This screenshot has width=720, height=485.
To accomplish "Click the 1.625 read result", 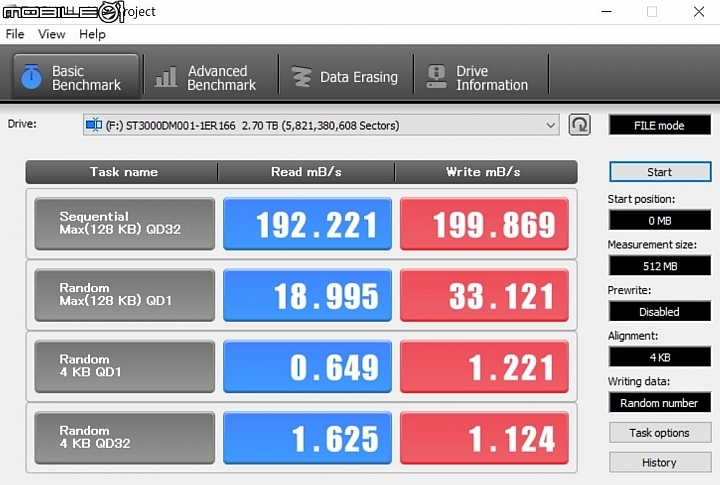I will pyautogui.click(x=307, y=438).
